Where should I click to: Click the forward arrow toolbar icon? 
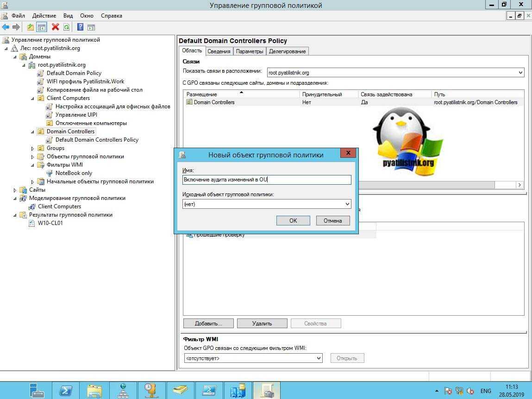16,27
